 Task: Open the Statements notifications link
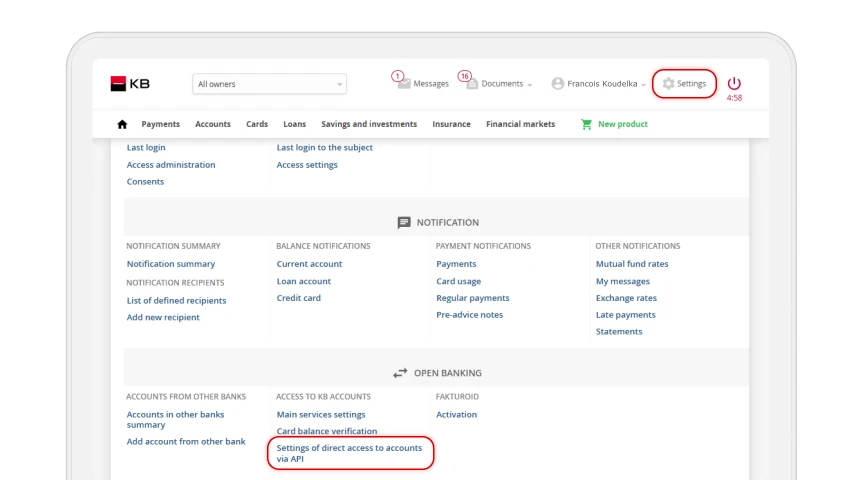pos(619,331)
